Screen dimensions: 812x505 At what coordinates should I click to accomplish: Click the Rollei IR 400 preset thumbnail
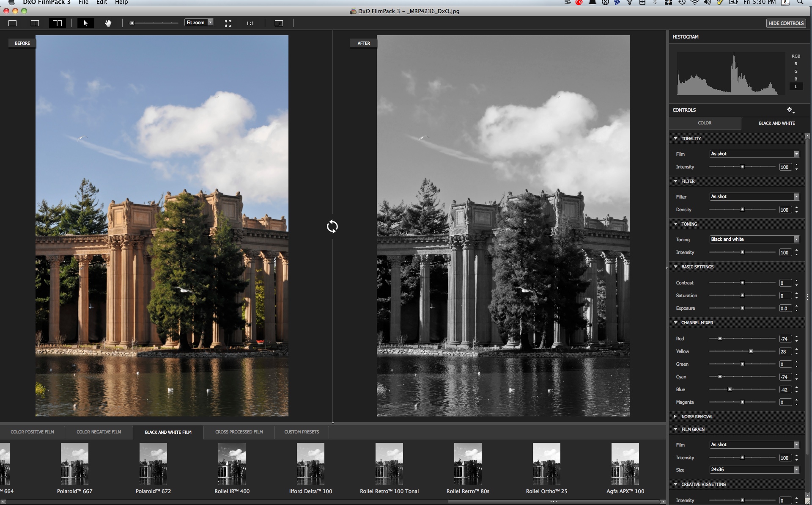[x=232, y=464]
